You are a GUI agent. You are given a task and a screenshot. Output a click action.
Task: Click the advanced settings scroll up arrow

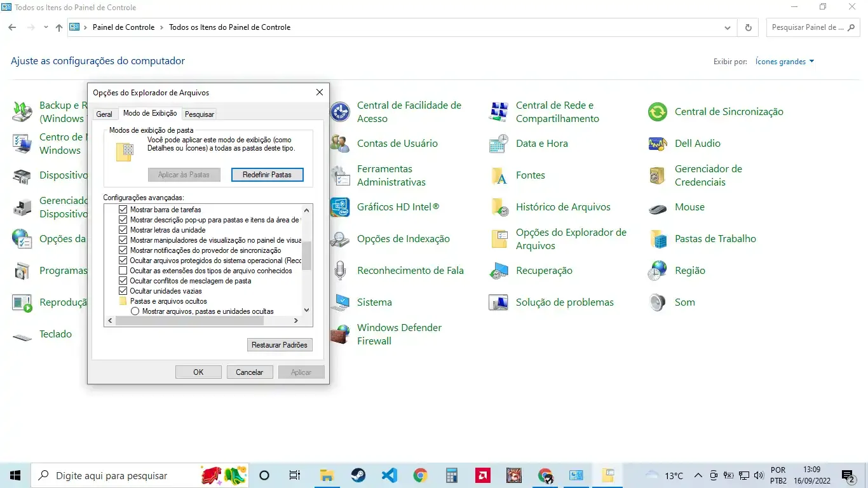point(307,210)
